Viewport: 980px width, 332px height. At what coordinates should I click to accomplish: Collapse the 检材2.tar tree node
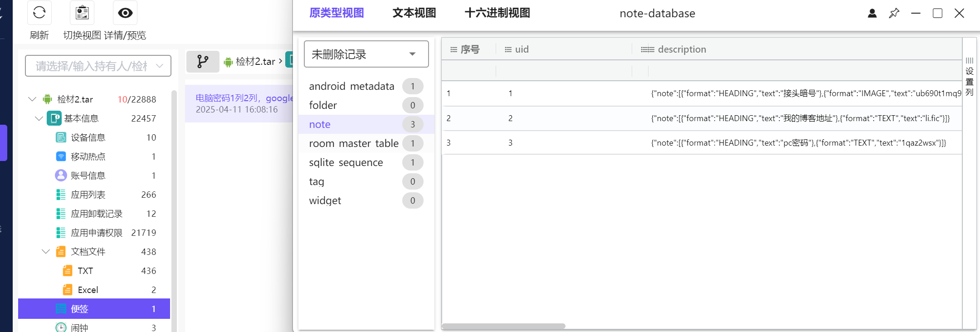(32, 99)
